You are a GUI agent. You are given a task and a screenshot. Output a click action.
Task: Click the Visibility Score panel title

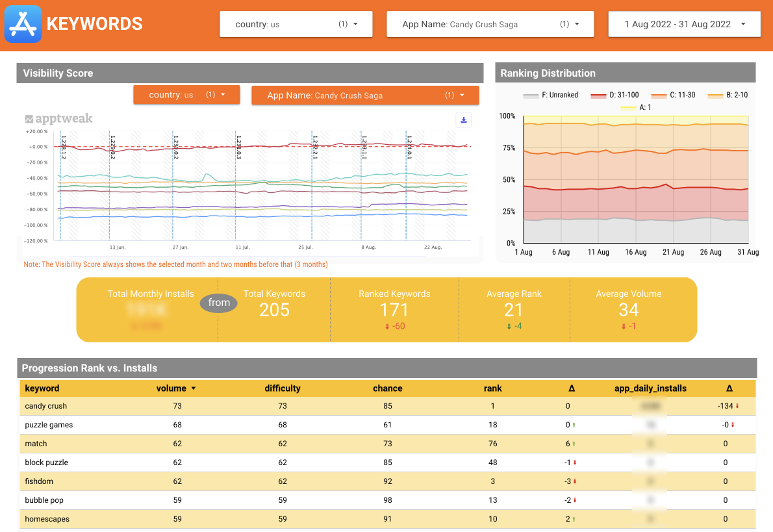(58, 73)
